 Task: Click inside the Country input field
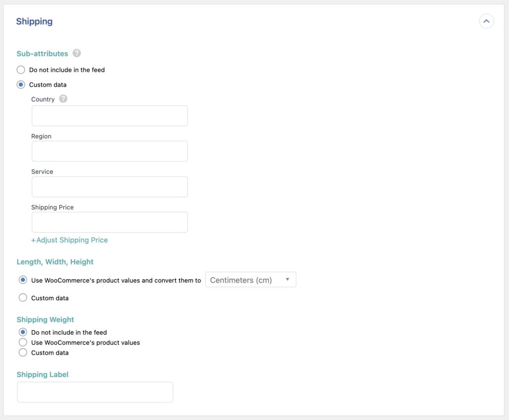point(109,115)
